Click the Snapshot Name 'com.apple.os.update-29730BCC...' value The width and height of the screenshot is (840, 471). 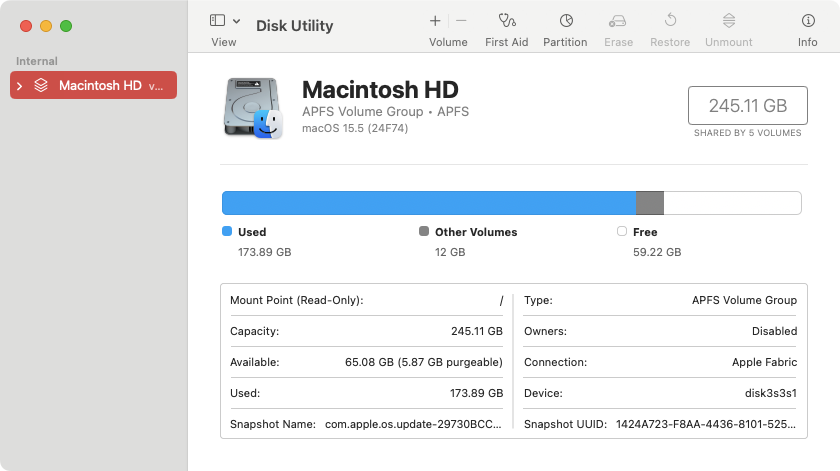pos(413,424)
